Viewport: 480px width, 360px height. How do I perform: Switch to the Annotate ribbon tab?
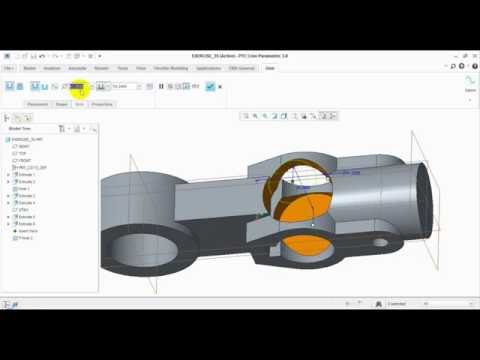tap(77, 68)
